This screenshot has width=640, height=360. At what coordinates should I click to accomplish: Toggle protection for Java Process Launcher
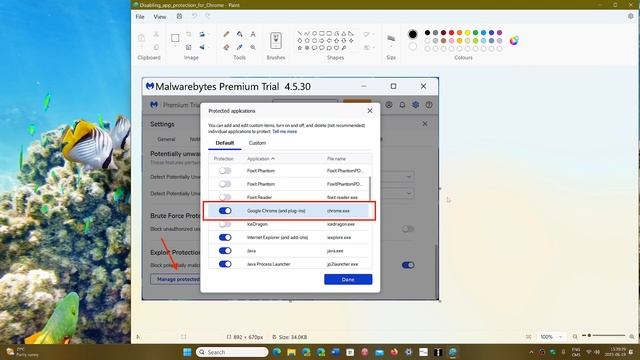(x=225, y=264)
